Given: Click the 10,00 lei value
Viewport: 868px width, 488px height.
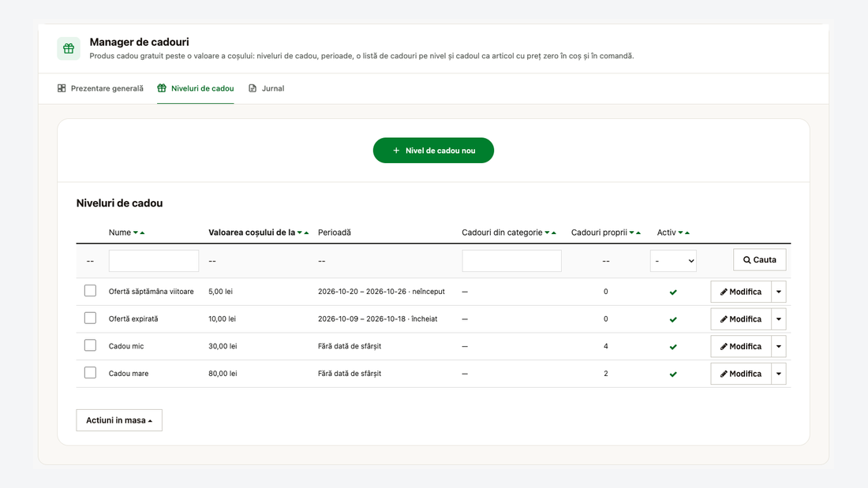Looking at the screenshot, I should (222, 319).
